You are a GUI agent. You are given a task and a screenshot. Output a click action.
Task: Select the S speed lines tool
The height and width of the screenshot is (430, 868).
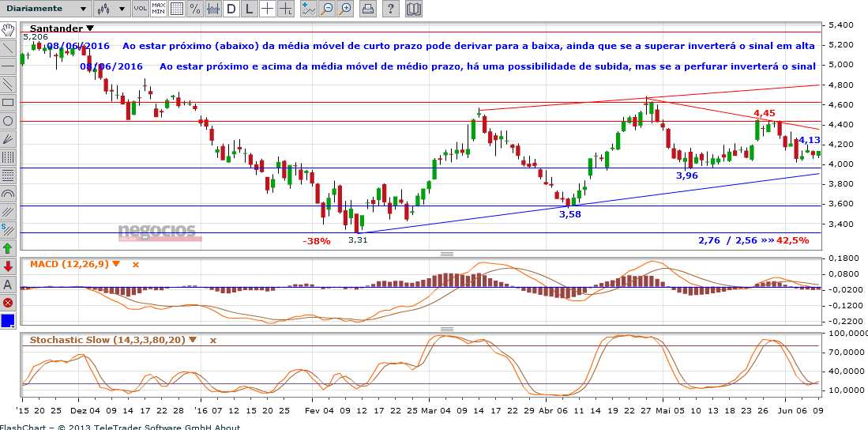(9, 230)
